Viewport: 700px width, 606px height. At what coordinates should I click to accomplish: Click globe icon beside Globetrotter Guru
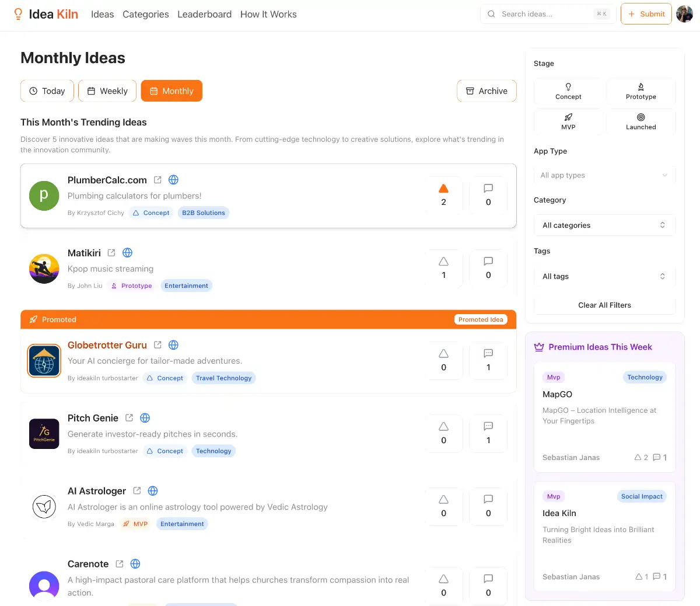(x=173, y=345)
